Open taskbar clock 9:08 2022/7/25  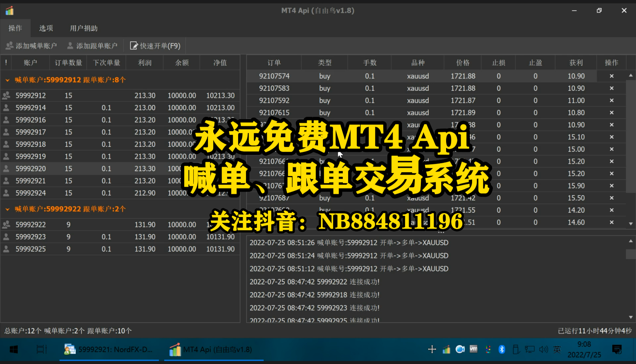pos(584,350)
